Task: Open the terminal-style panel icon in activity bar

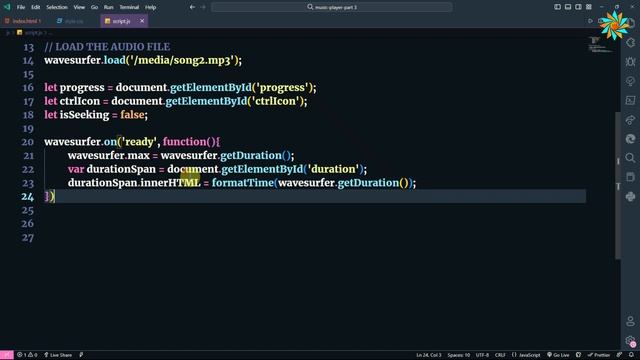Action: click(631, 100)
